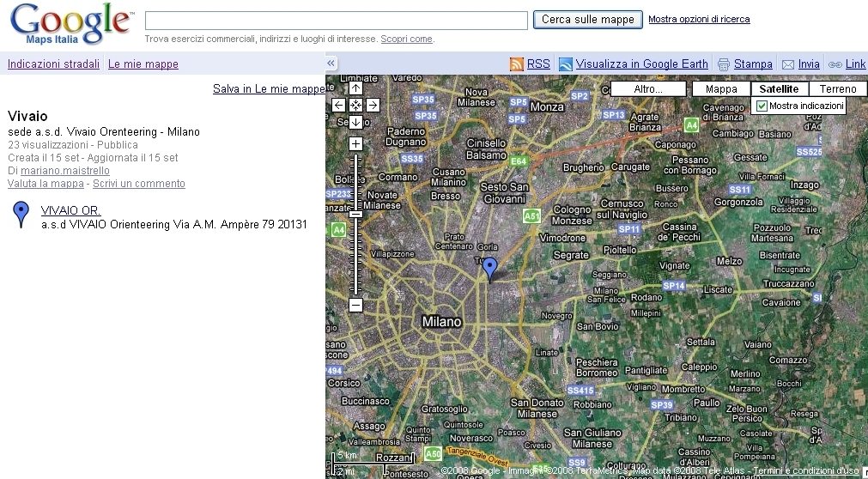Open Mostra opzioni di ricerca link
The width and height of the screenshot is (868, 479).
click(x=699, y=19)
